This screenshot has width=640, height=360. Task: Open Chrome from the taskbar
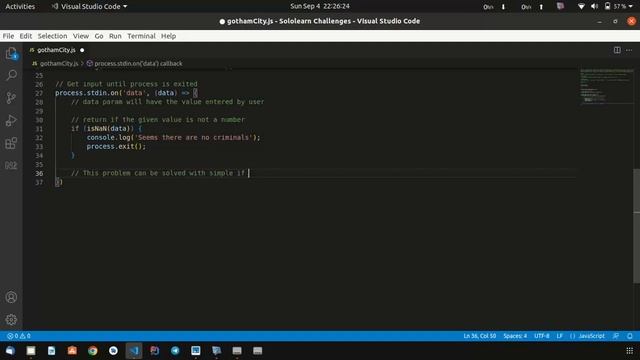click(x=93, y=351)
